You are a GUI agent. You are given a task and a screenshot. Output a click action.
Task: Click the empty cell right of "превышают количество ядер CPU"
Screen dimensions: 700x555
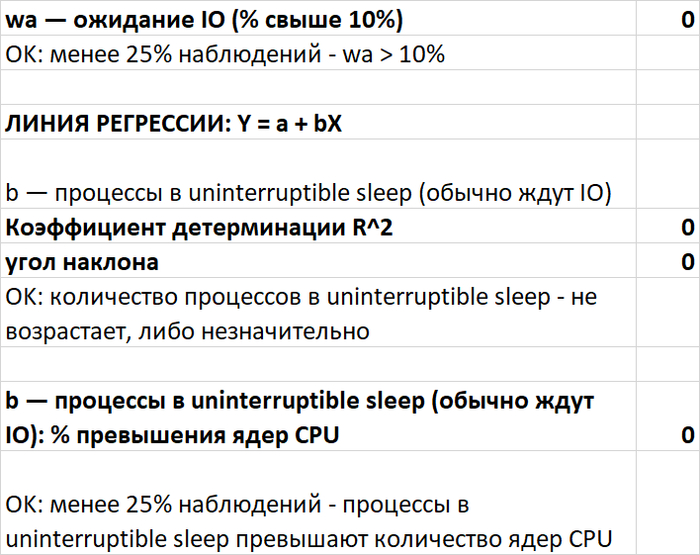coord(667,503)
